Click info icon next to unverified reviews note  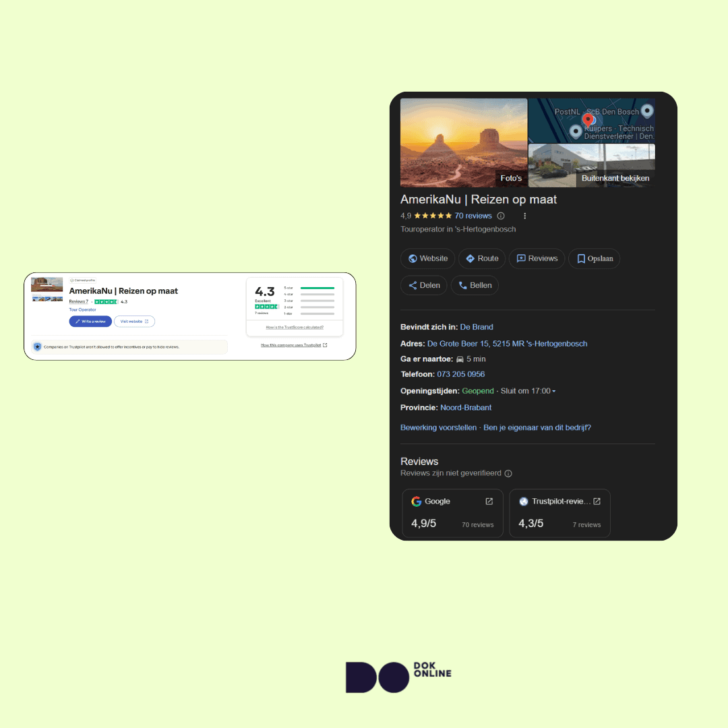tap(508, 473)
